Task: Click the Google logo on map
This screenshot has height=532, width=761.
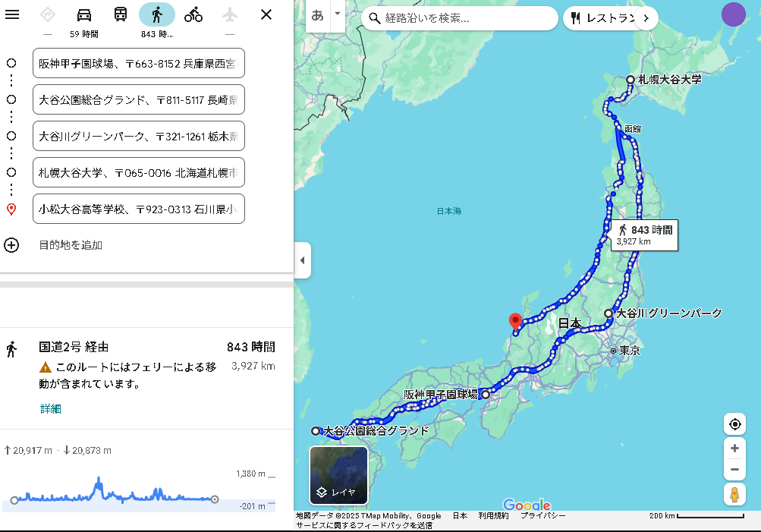Action: click(x=527, y=505)
